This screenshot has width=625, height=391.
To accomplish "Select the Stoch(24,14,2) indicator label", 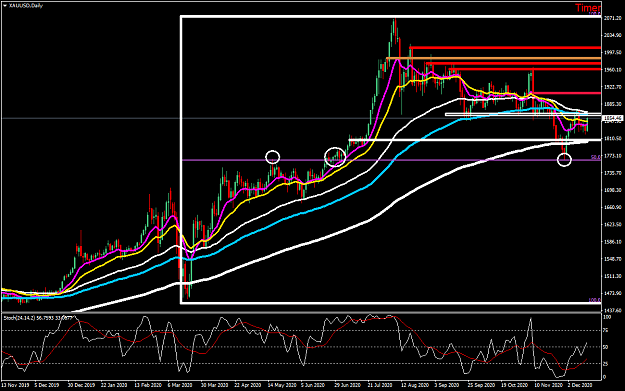I will click(20, 318).
